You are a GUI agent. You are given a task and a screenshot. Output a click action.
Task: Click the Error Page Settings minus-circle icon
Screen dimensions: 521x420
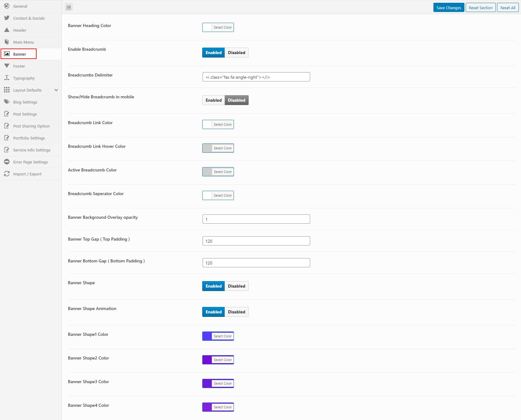7,162
